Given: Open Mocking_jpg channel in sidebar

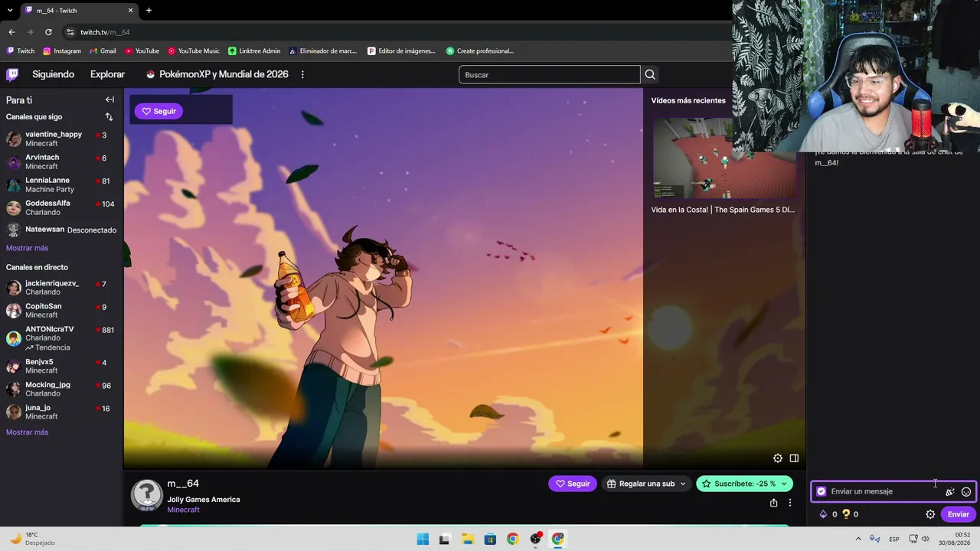Looking at the screenshot, I should (x=61, y=389).
